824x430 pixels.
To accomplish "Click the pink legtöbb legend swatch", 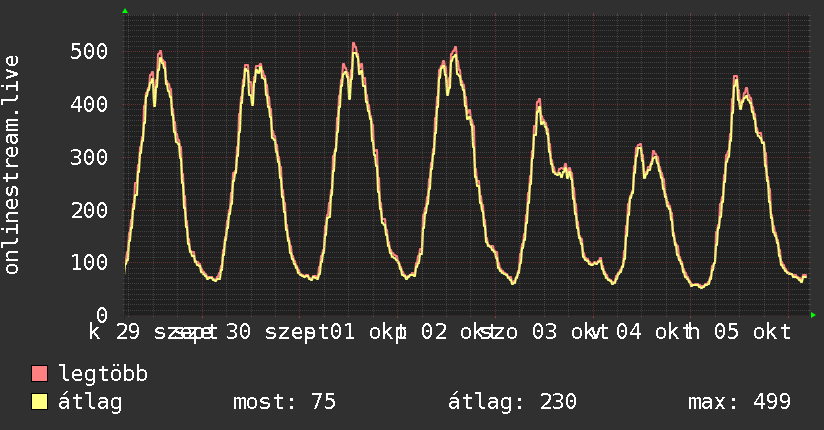I will (x=39, y=373).
